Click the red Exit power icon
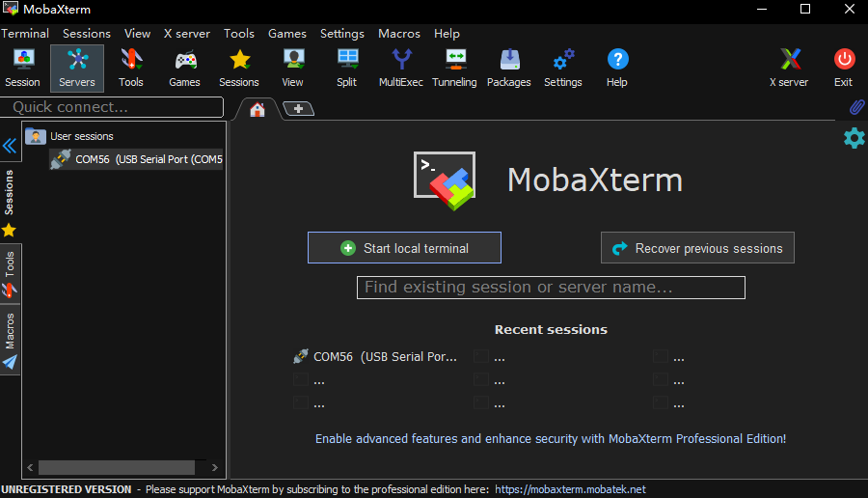Viewport: 868px width, 498px height. pyautogui.click(x=844, y=69)
